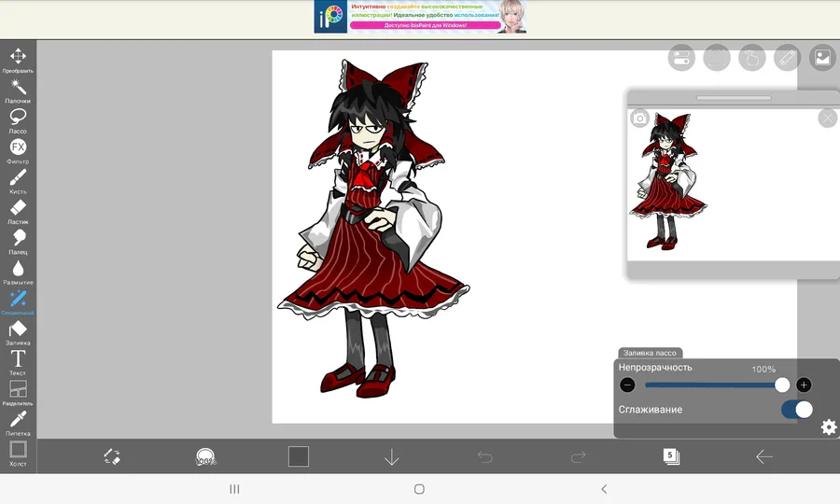Screen dimensions: 840x504
Task: Tap the brush/eraser switch icon
Action: pos(112,456)
